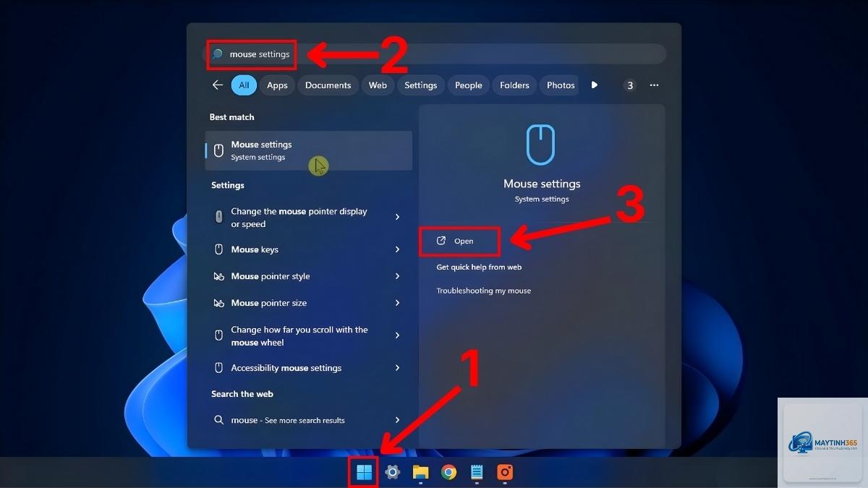The image size is (868, 488).
Task: Click mouse - See more search results text
Action: [288, 420]
